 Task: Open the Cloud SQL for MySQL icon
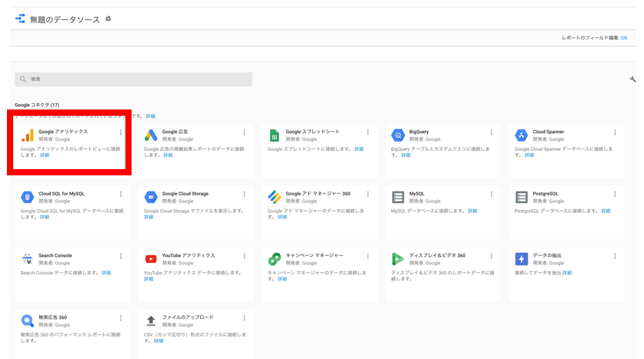click(28, 197)
